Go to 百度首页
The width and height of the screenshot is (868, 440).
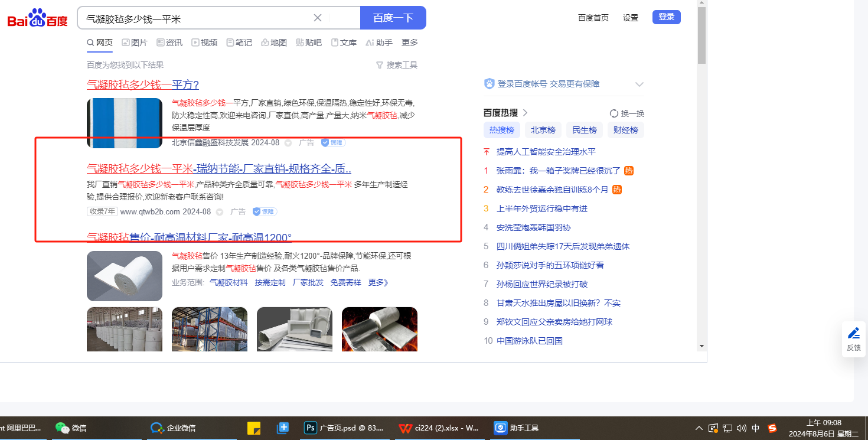click(x=593, y=18)
